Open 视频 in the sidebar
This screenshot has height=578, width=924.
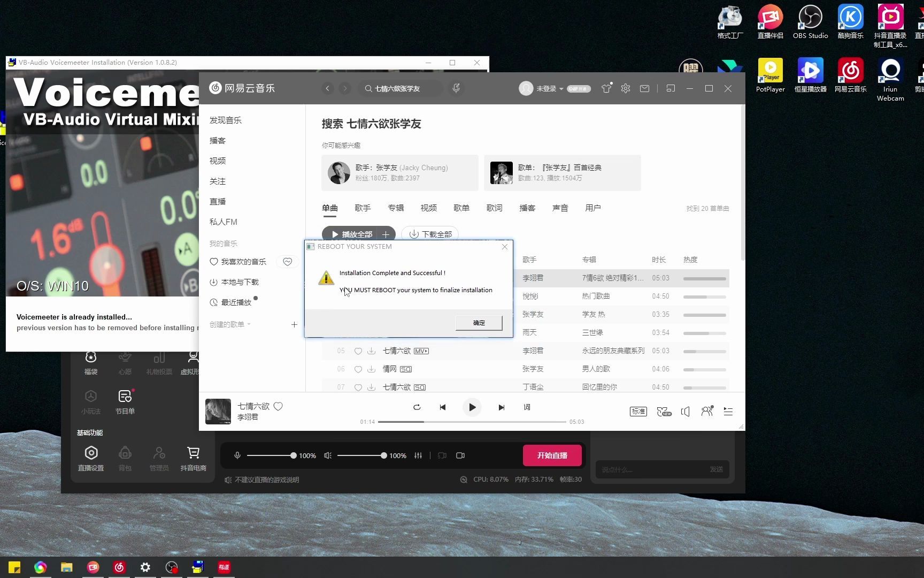(x=218, y=161)
